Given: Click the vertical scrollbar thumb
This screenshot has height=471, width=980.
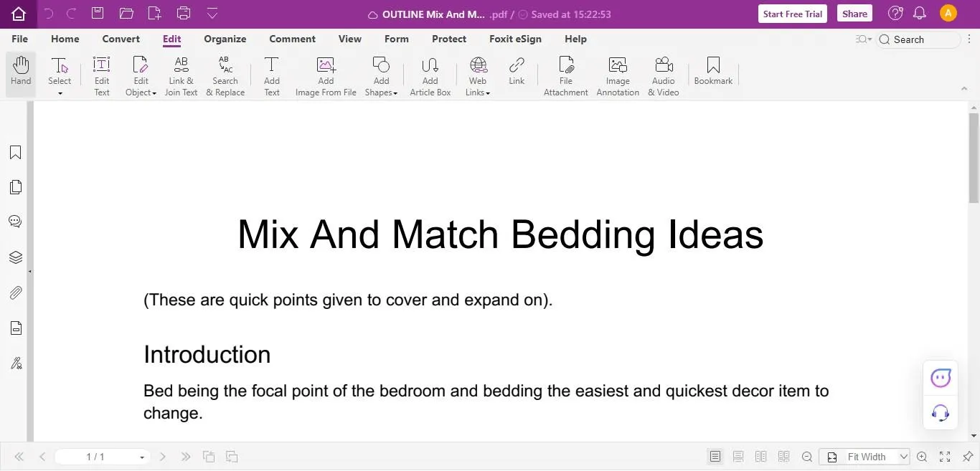Looking at the screenshot, I should (x=974, y=158).
